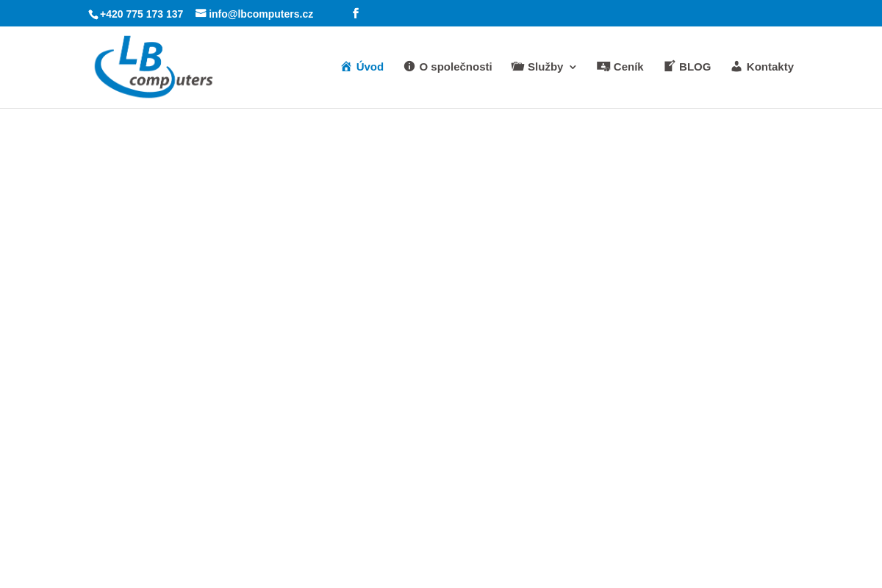882x588 pixels.
Task: Click the info icon beside O společnosti
Action: 409,66
